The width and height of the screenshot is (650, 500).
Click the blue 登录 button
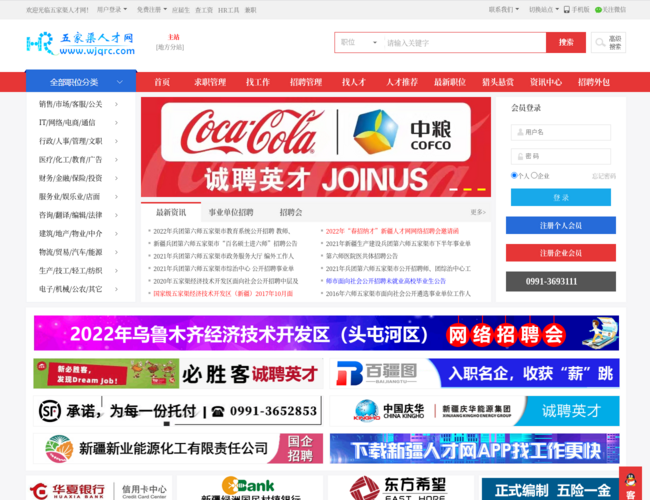click(560, 197)
